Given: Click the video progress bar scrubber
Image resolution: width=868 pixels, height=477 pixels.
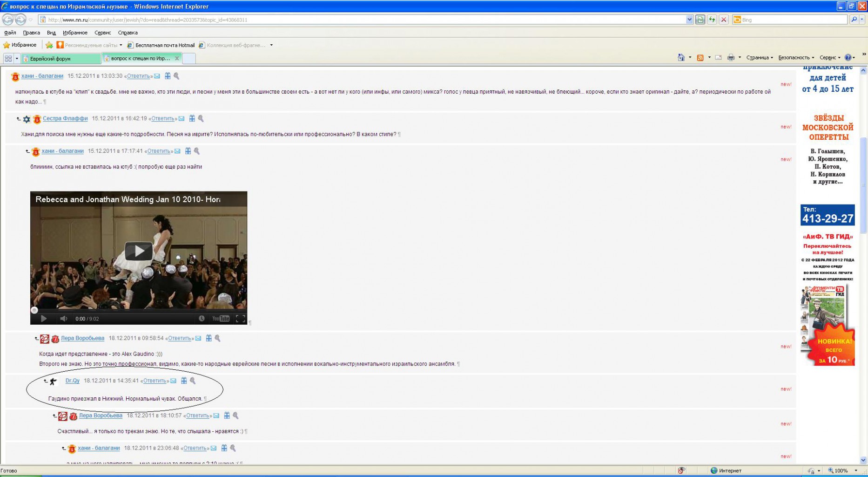Looking at the screenshot, I should [34, 310].
